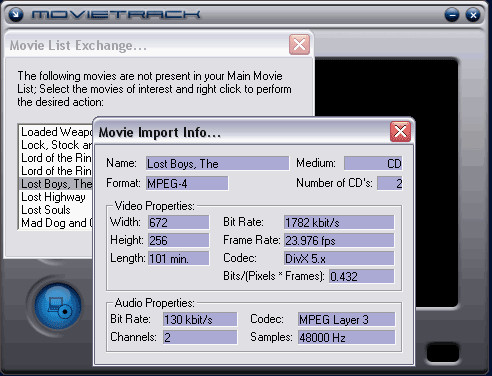Click the Height field showing 256
The height and width of the screenshot is (376, 492).
click(179, 240)
